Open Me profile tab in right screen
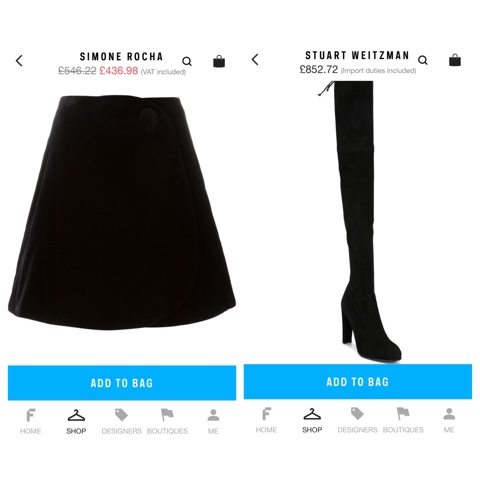The image size is (480, 480). [449, 420]
